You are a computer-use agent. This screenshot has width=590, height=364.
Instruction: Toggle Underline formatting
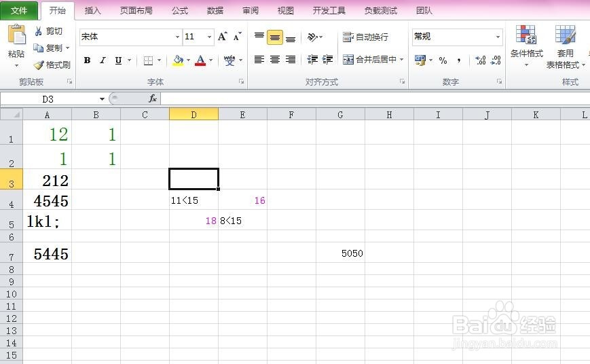point(118,60)
